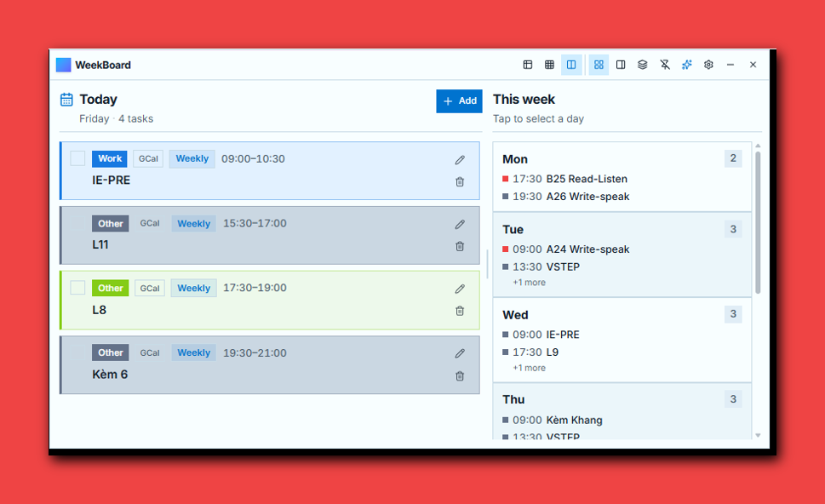Click the Weekly badge on Kèm 6
Image resolution: width=825 pixels, height=504 pixels.
[x=193, y=353]
